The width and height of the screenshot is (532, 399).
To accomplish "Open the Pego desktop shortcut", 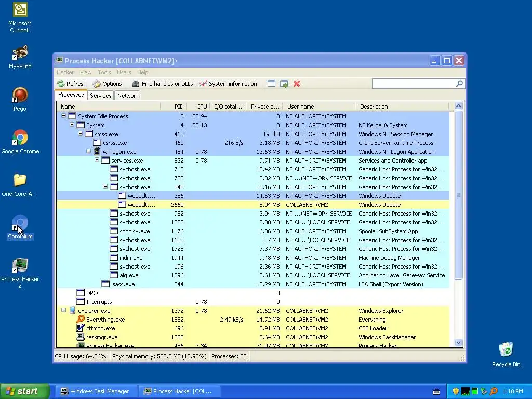I will (x=20, y=99).
